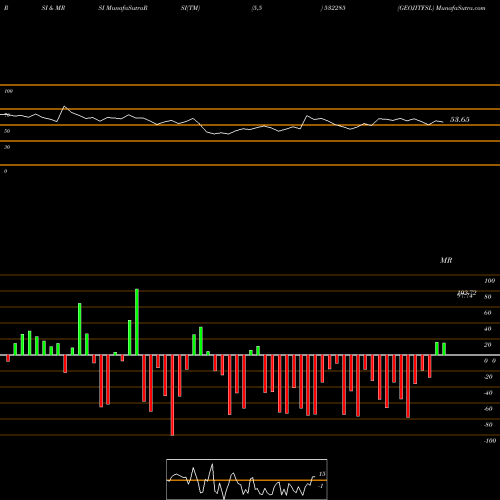
Task: Click the '(5,5' parameter text in the header
Action: [257, 8]
